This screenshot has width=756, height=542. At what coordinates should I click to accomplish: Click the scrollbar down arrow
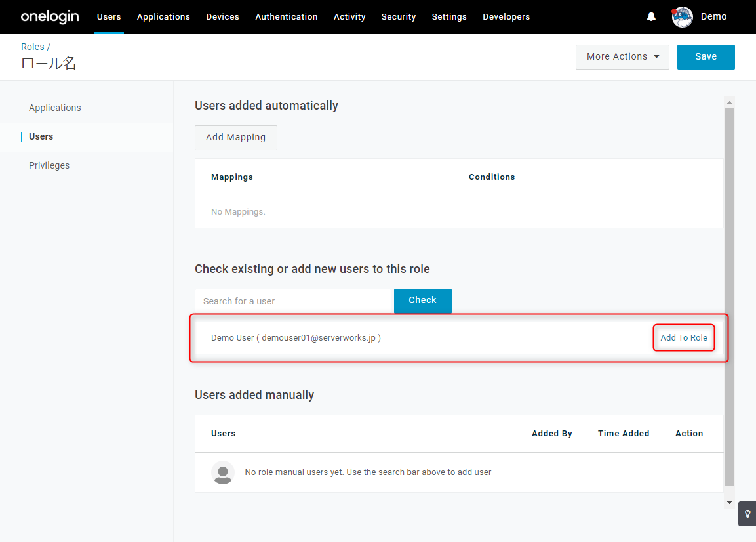click(729, 503)
